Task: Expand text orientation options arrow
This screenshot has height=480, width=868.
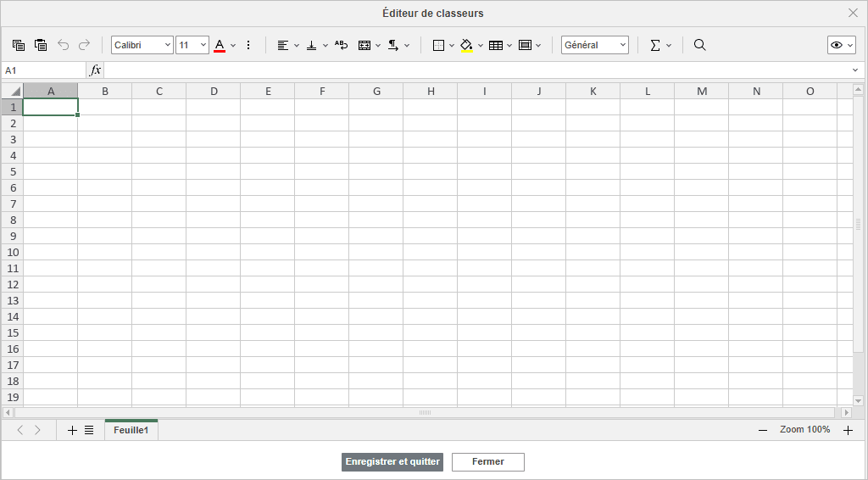Action: coord(407,46)
